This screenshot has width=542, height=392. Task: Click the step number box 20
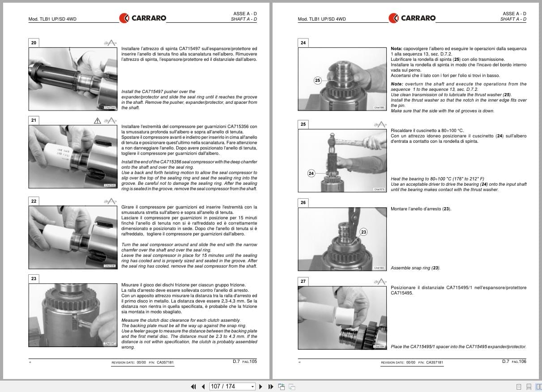click(x=34, y=43)
